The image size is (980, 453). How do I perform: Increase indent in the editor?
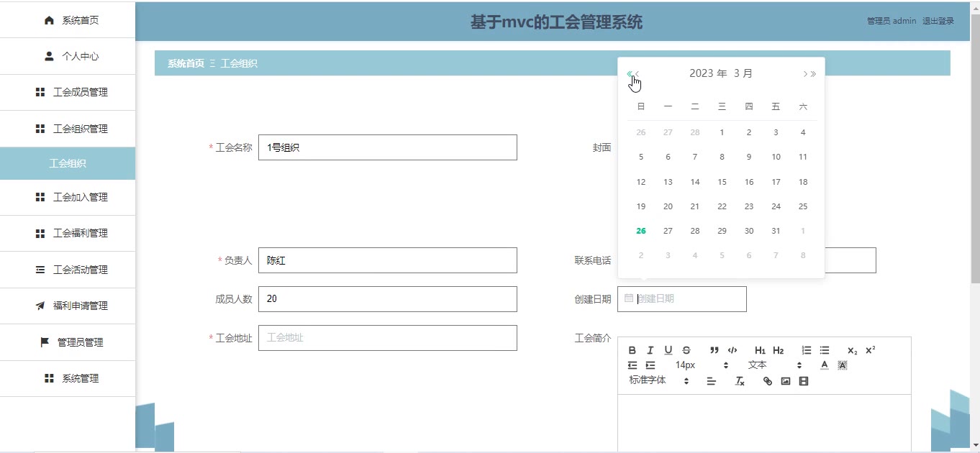click(650, 365)
